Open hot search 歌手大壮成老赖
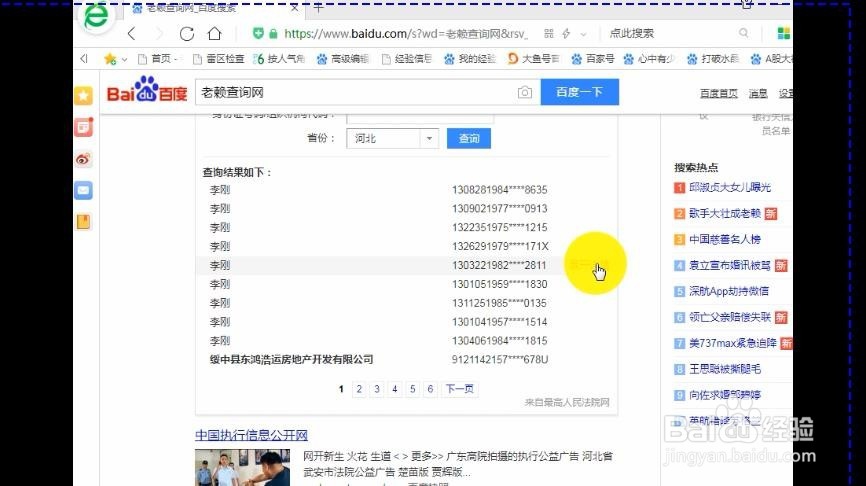866x486 pixels. pyautogui.click(x=725, y=213)
